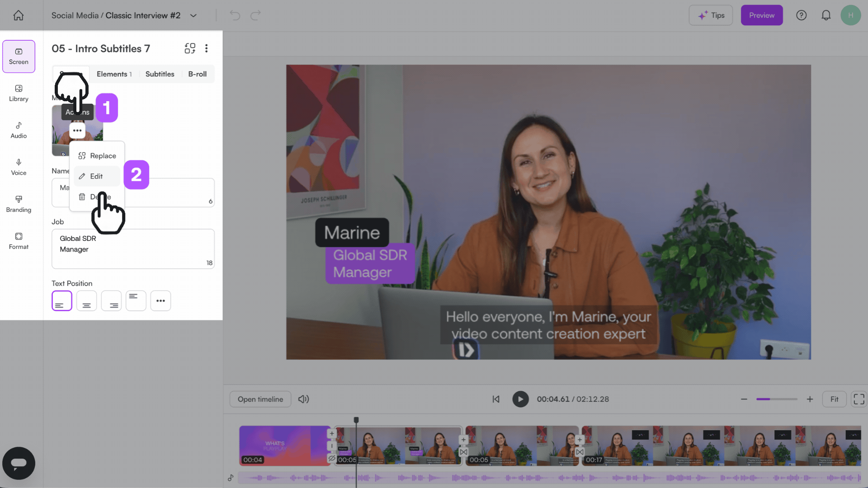Open the Audio panel
The height and width of the screenshot is (488, 868).
point(19,131)
